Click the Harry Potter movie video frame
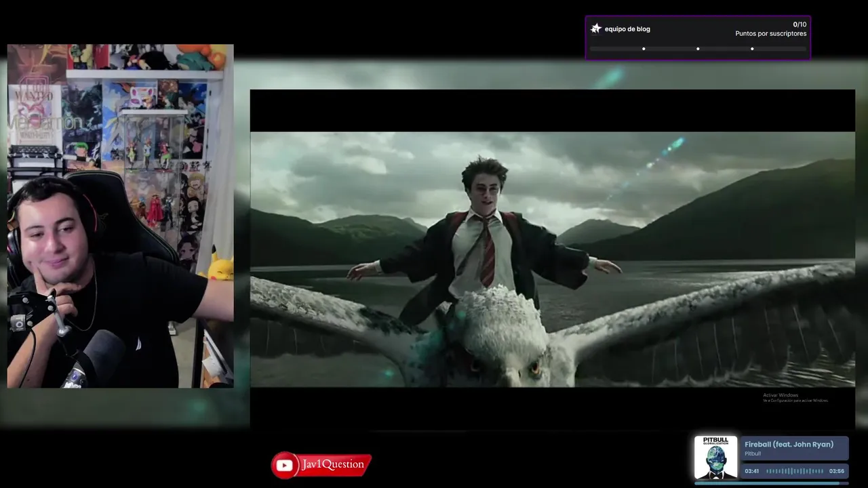Image resolution: width=868 pixels, height=488 pixels. [553, 260]
